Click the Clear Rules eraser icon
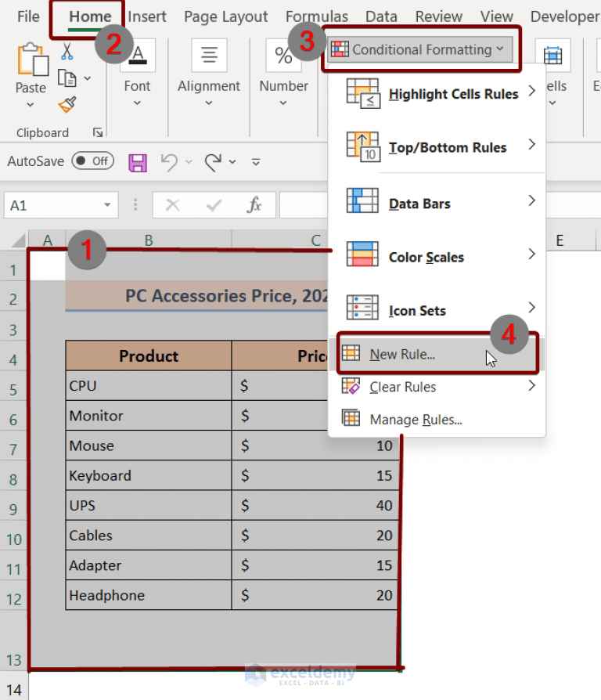 351,386
